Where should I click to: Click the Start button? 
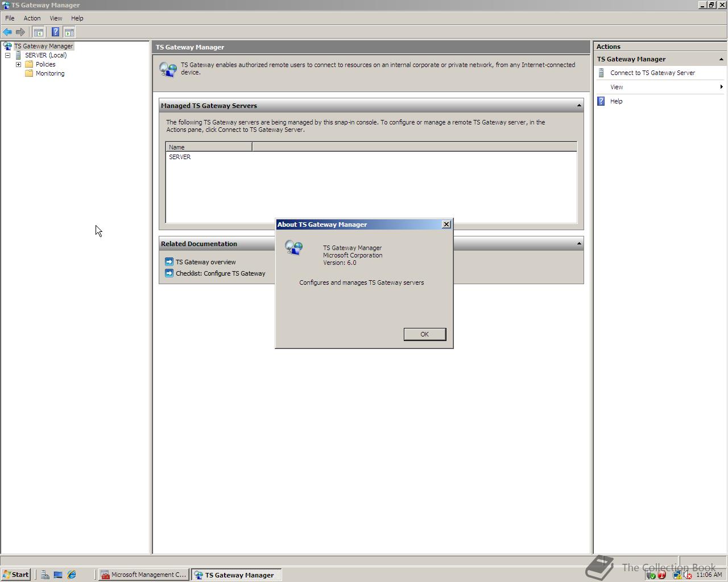[x=15, y=575]
